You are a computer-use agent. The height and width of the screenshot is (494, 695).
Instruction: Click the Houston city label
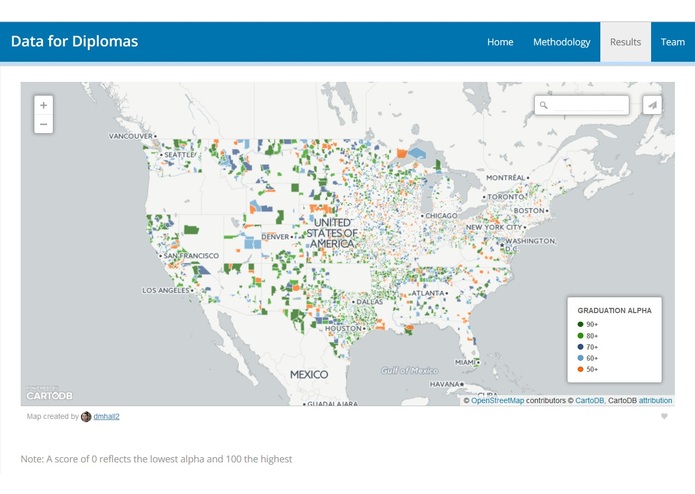click(343, 328)
